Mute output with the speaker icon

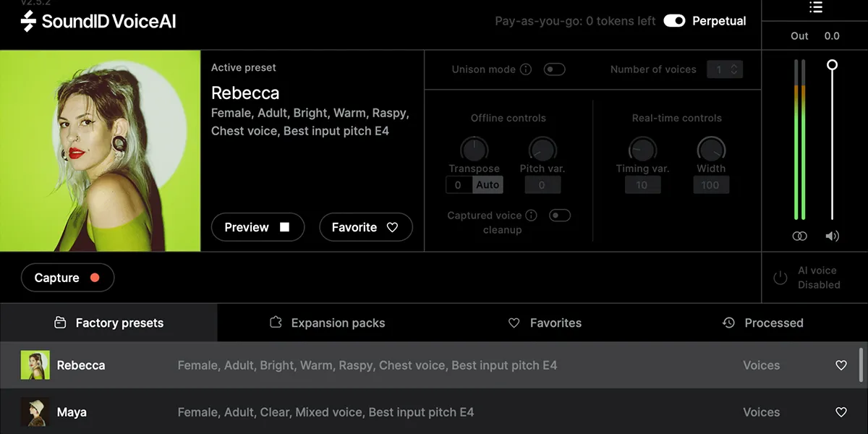(832, 236)
